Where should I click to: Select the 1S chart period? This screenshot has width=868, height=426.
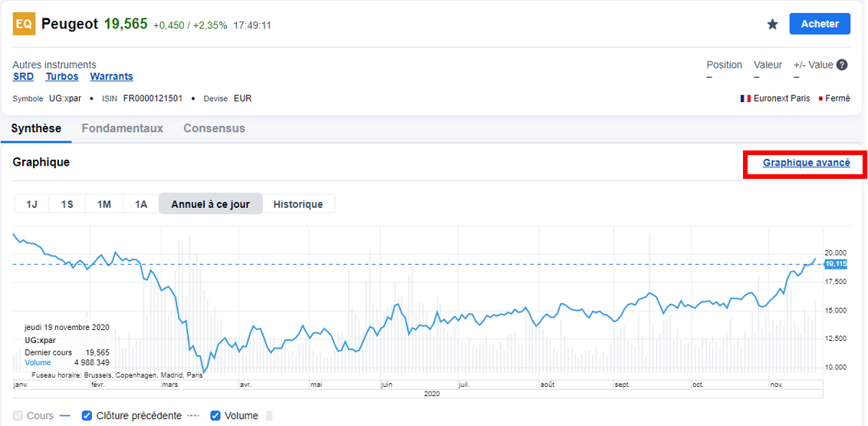[67, 204]
